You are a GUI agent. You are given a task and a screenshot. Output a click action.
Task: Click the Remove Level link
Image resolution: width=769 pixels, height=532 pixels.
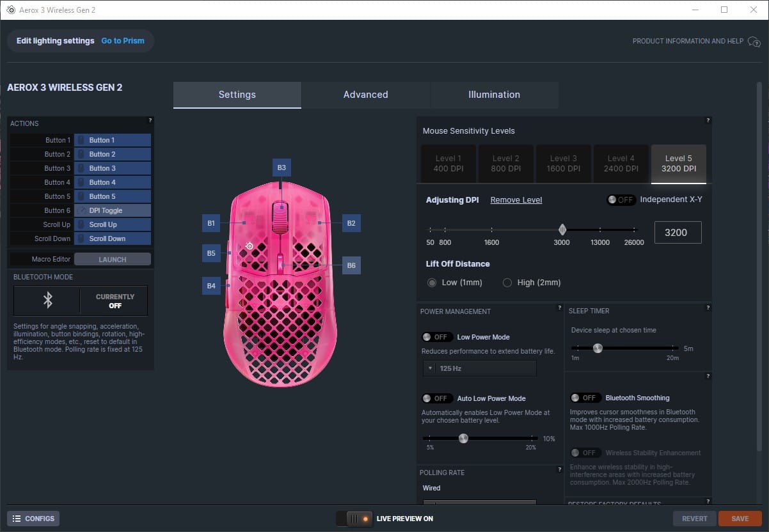pos(516,200)
